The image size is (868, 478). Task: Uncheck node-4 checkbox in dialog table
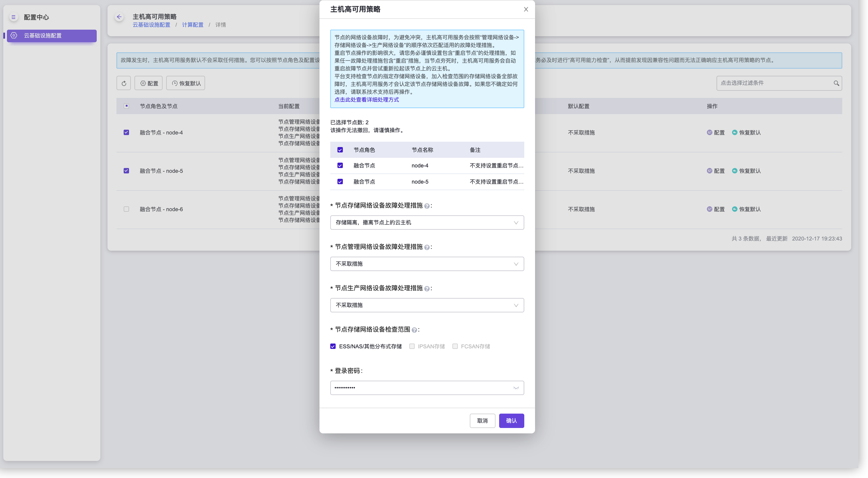pyautogui.click(x=340, y=166)
